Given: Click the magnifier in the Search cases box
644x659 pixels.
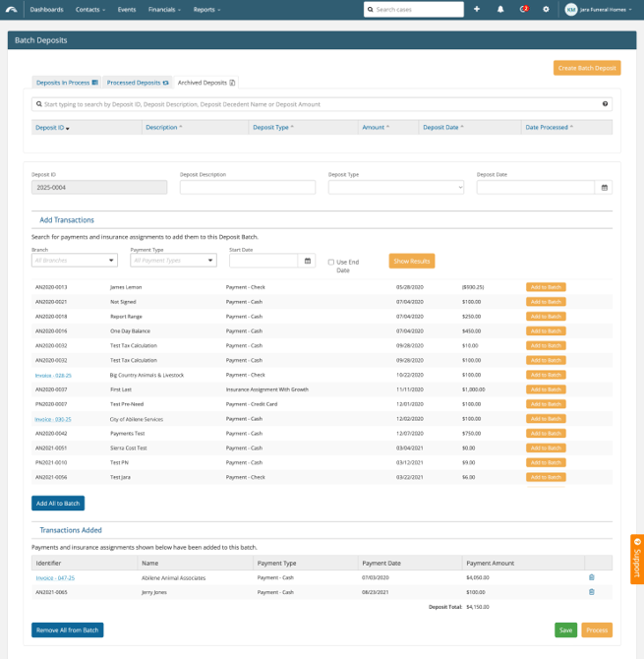Looking at the screenshot, I should pos(371,9).
